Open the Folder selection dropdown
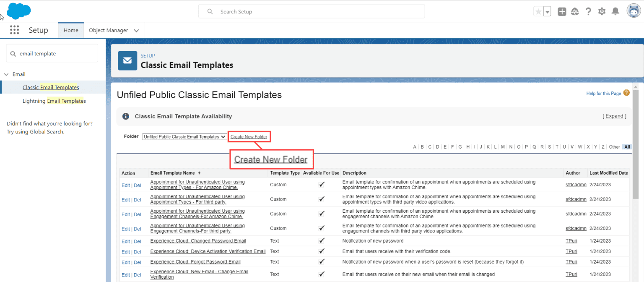The image size is (644, 282). pyautogui.click(x=184, y=136)
